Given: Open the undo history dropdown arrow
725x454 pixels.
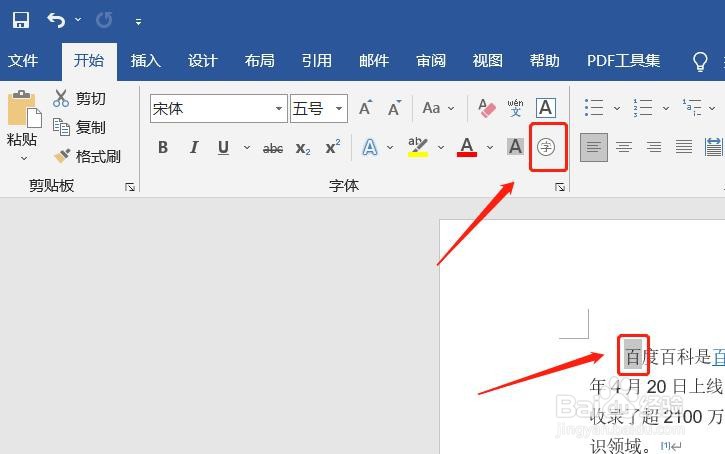Looking at the screenshot, I should [78, 20].
